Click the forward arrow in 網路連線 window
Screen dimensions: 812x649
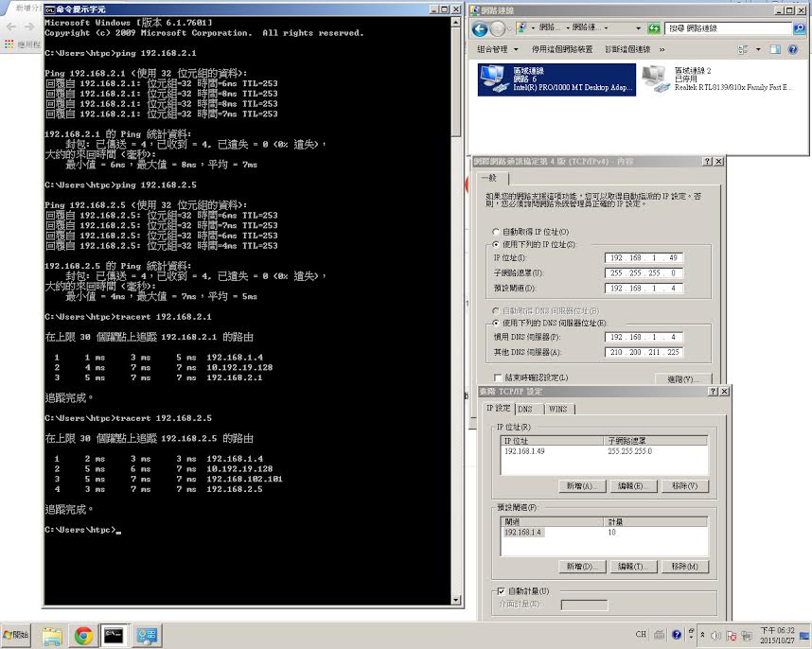click(497, 28)
